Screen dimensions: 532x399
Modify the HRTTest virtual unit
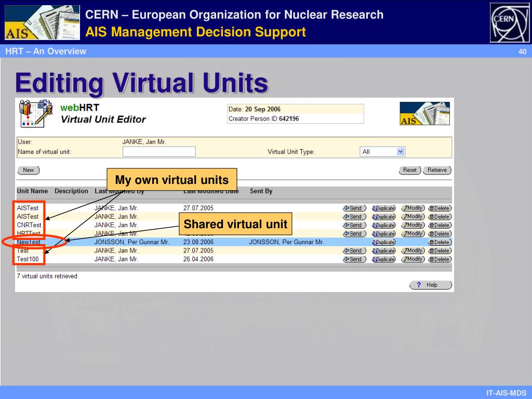[413, 233]
